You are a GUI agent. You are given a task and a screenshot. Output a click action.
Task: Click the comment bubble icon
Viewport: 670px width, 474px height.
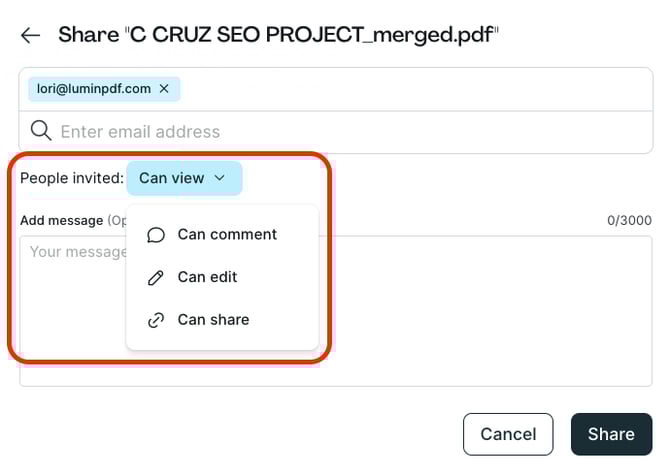pyautogui.click(x=155, y=235)
